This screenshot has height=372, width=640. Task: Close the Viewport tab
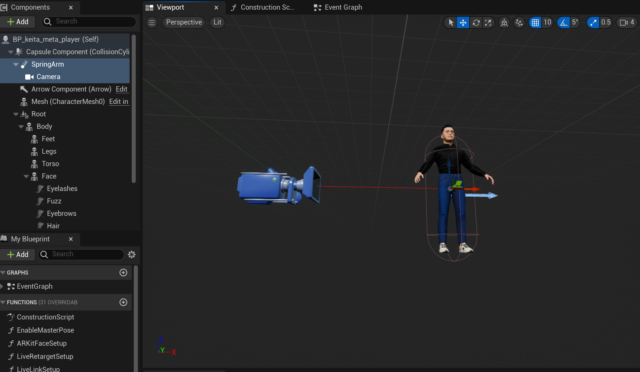pyautogui.click(x=216, y=8)
